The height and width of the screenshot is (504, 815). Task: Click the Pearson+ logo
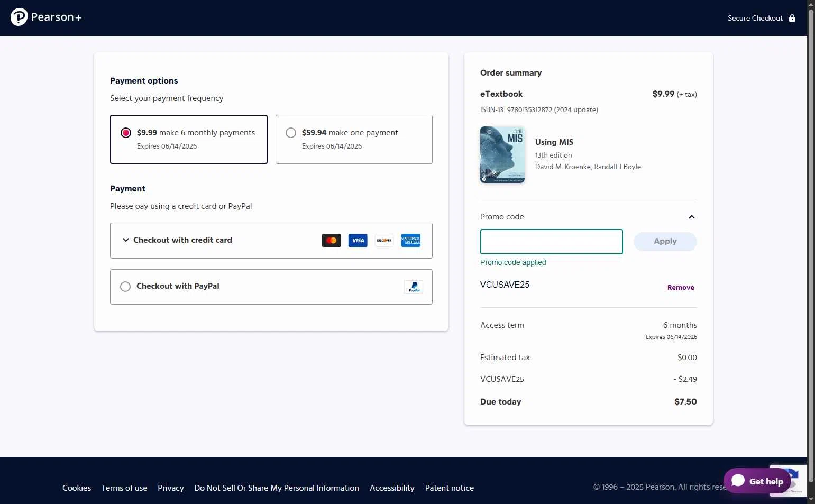[46, 17]
